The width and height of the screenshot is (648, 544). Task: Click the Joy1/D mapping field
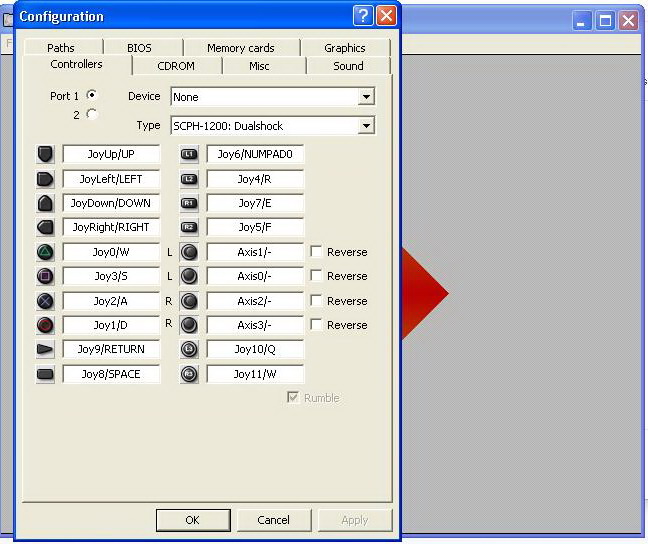coord(111,325)
